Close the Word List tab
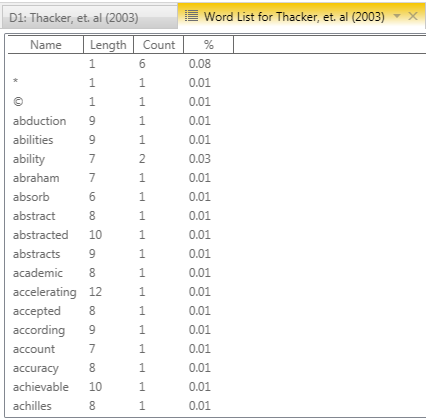 tap(413, 16)
